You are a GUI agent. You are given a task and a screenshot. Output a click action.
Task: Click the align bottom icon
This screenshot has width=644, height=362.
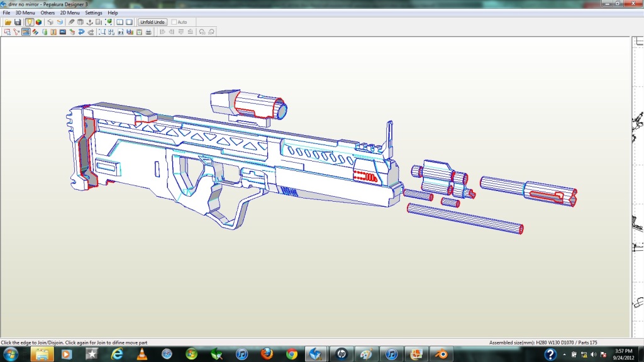[190, 32]
